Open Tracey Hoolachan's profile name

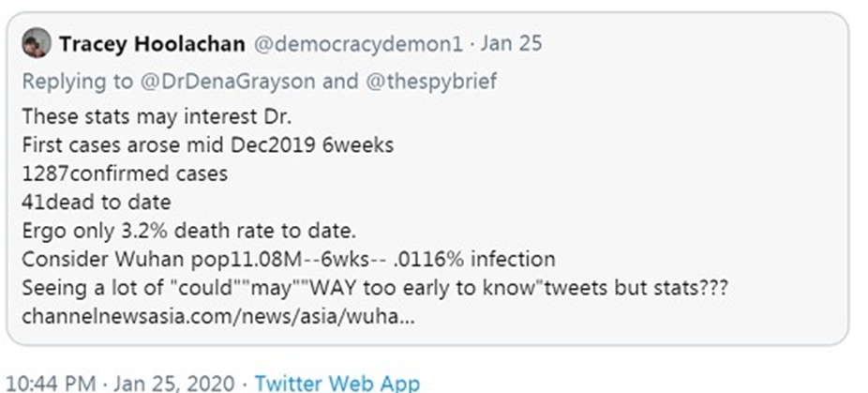pyautogui.click(x=152, y=44)
